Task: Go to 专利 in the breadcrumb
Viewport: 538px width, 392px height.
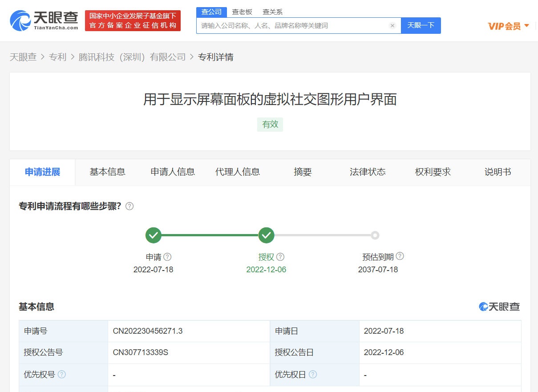Action: tap(57, 57)
